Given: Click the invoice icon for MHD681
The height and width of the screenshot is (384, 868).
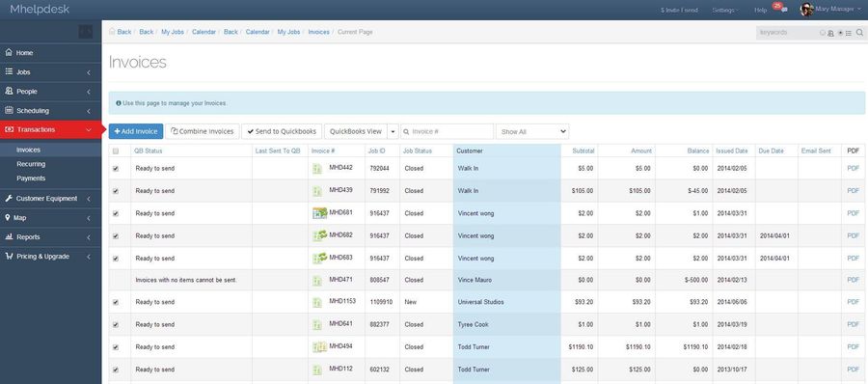Looking at the screenshot, I should [319, 213].
